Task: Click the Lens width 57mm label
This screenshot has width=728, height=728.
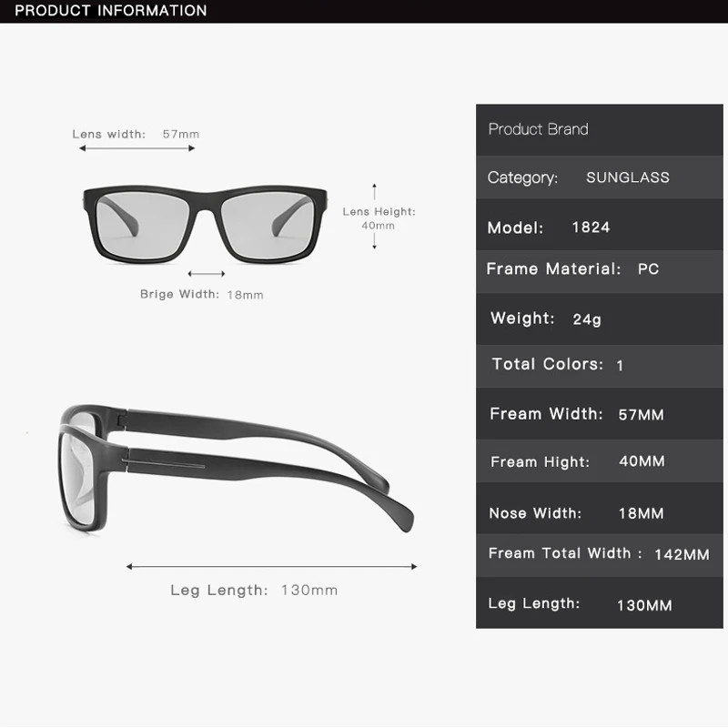Action: click(x=136, y=134)
